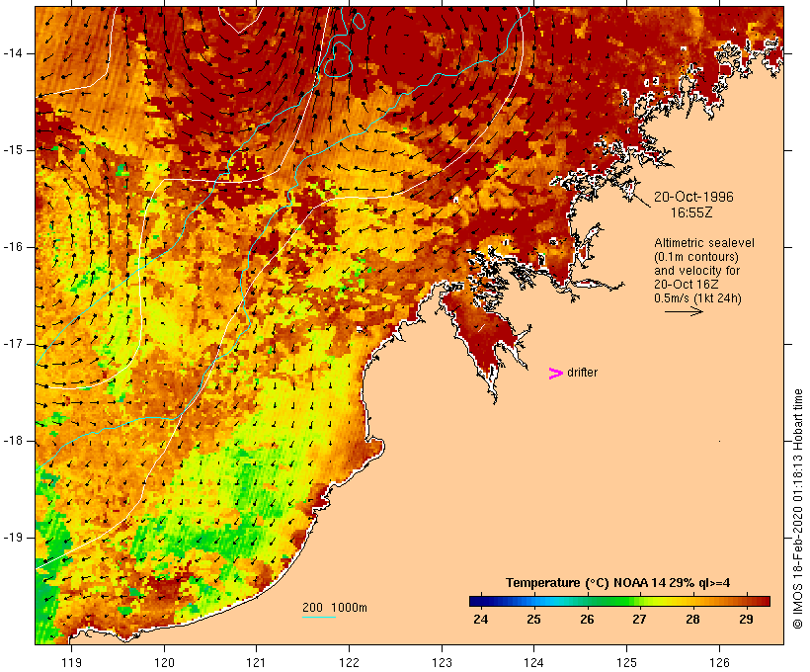810x672 pixels.
Task: Click latitude axis label -18
Action: point(13,441)
